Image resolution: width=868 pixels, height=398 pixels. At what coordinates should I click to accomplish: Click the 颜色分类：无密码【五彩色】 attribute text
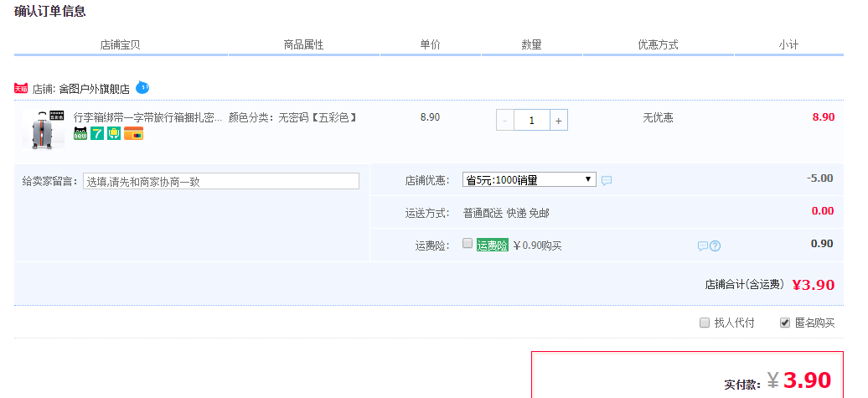pos(292,118)
